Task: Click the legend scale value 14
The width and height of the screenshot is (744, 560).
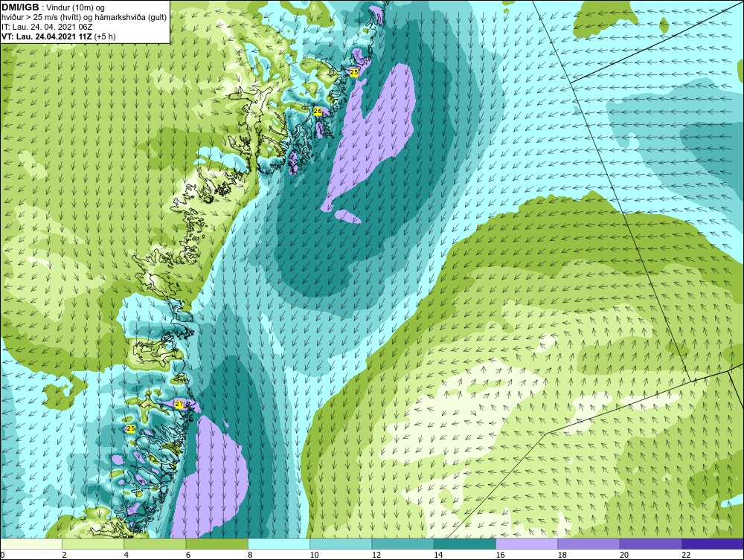Action: (x=438, y=555)
